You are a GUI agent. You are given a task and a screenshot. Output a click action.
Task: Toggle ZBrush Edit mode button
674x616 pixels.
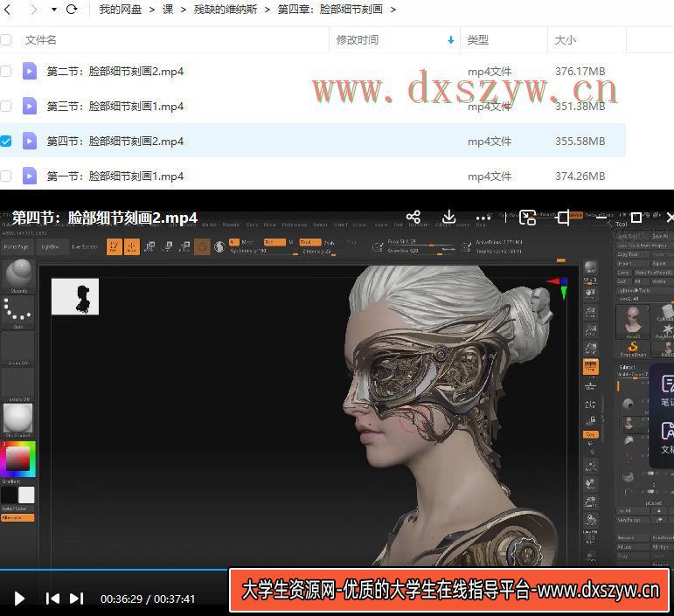[115, 246]
